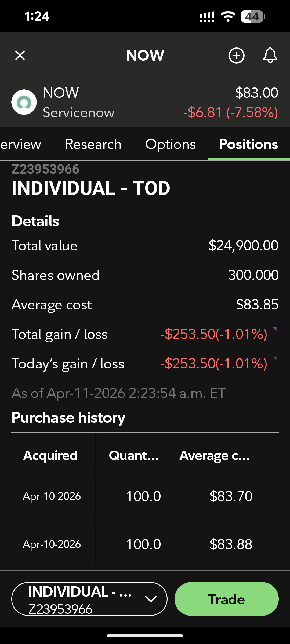Close the NOW stock detail screen
Screen dimensions: 290x644
pyautogui.click(x=20, y=56)
